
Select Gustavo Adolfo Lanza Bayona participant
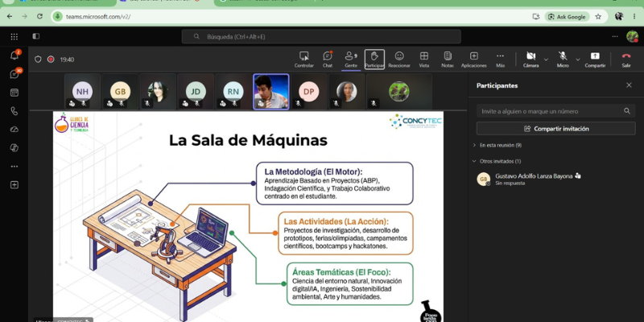pyautogui.click(x=555, y=179)
